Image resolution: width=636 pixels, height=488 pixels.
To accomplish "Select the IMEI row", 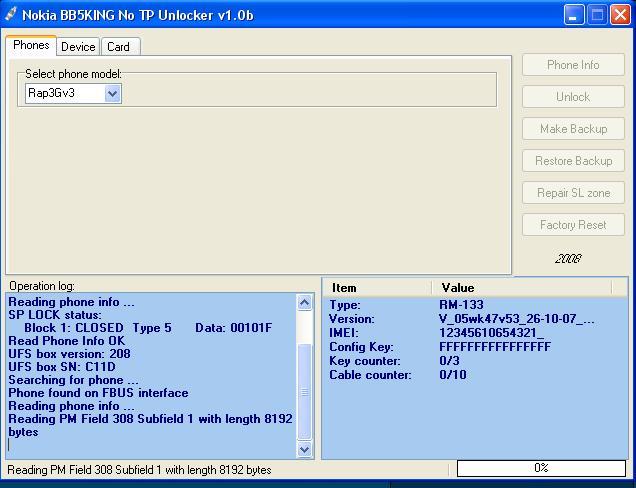I will 475,333.
